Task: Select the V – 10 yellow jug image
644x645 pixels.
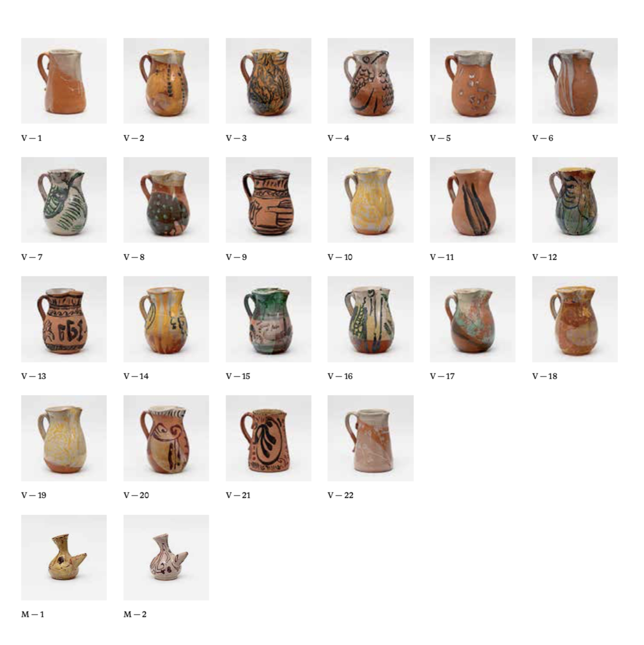Action: click(x=371, y=199)
